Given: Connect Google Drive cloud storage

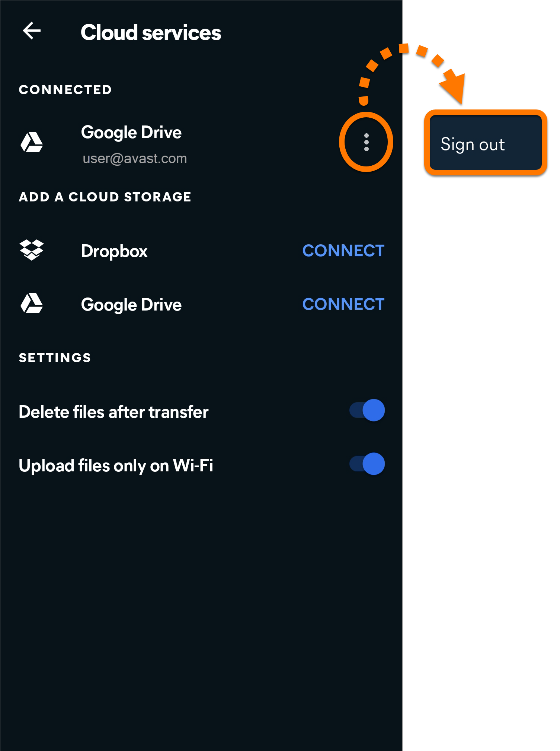Looking at the screenshot, I should click(343, 304).
